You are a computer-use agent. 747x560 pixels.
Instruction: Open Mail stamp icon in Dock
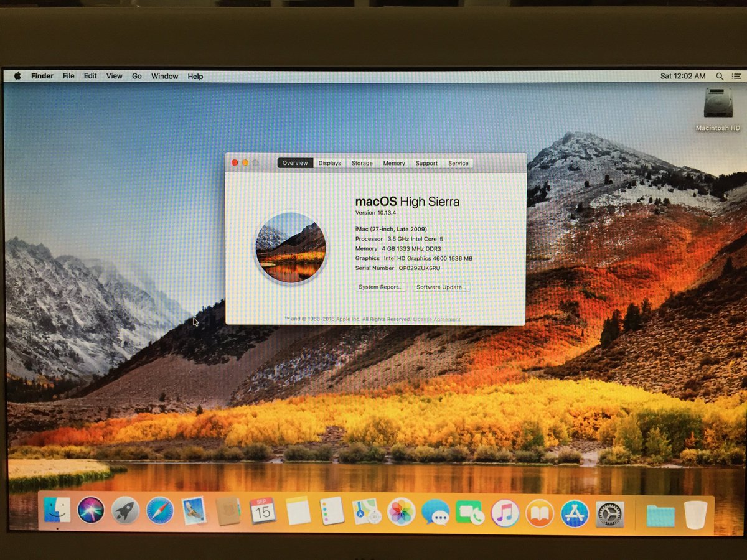[194, 511]
